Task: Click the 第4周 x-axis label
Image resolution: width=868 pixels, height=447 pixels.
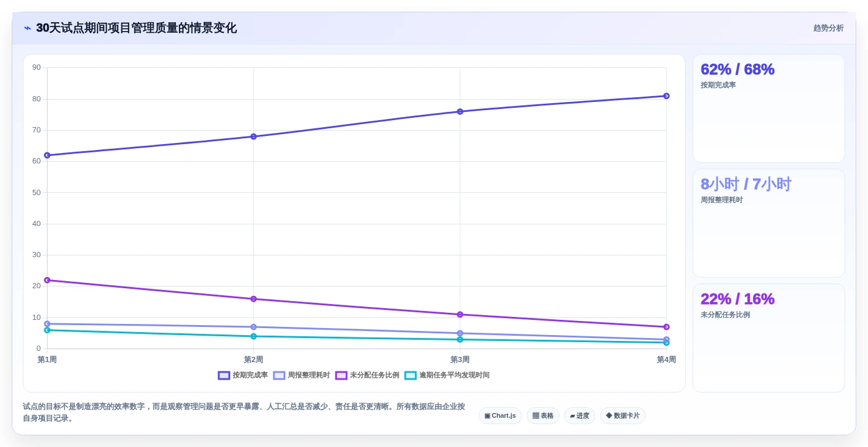Action: pyautogui.click(x=666, y=360)
